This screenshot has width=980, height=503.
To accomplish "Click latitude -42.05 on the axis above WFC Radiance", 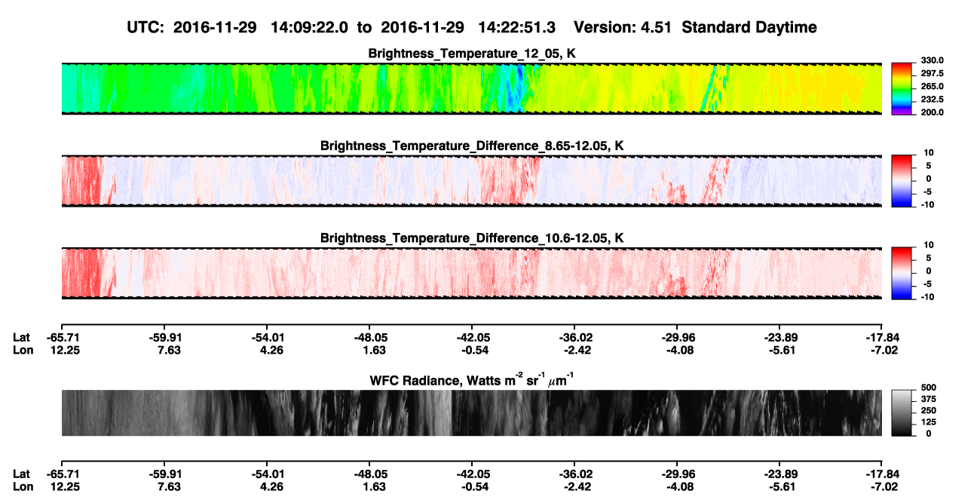I will click(472, 337).
